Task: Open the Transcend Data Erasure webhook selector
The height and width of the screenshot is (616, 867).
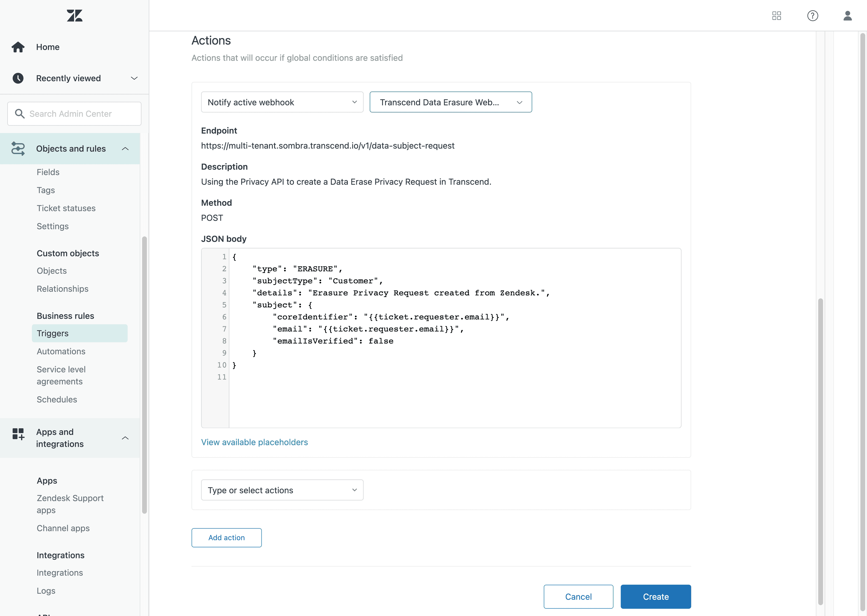Action: coord(451,102)
